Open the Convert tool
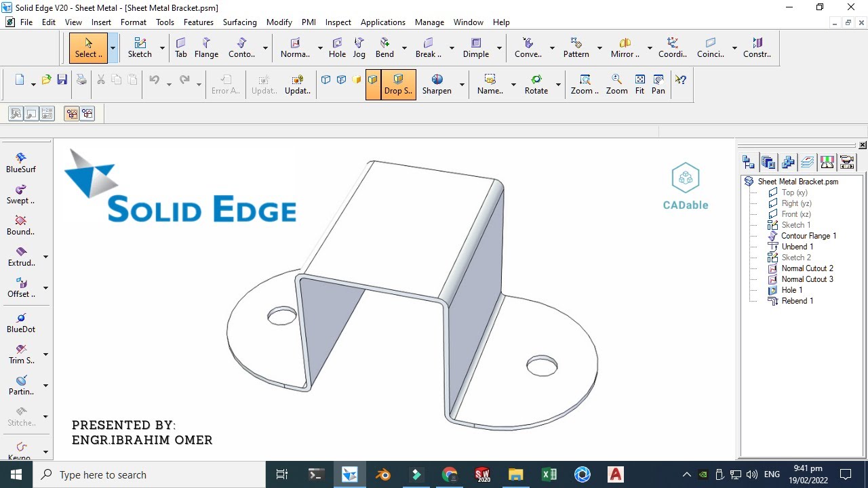This screenshot has width=868, height=488. coord(528,48)
